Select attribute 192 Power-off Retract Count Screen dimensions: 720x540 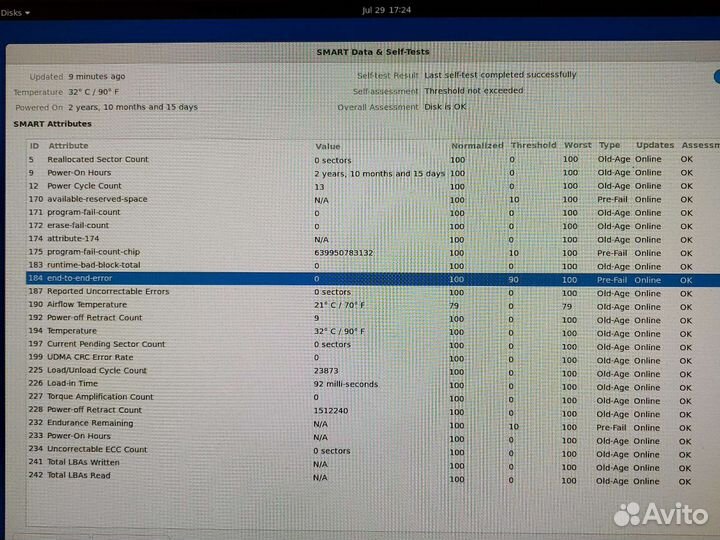[x=373, y=319]
